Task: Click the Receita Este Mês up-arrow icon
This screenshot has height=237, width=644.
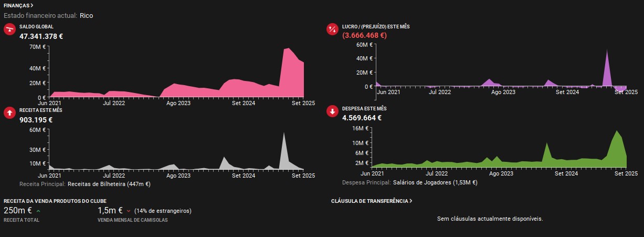Action: click(10, 112)
